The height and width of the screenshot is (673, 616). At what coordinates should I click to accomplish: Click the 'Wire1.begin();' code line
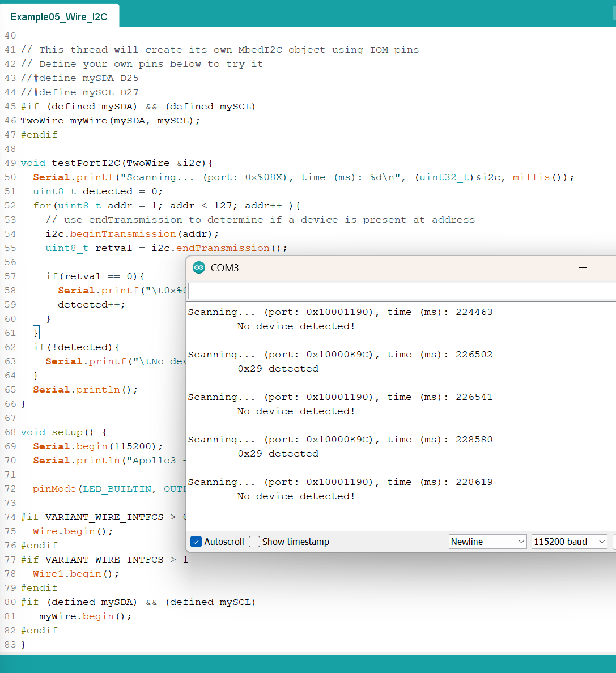point(76,574)
